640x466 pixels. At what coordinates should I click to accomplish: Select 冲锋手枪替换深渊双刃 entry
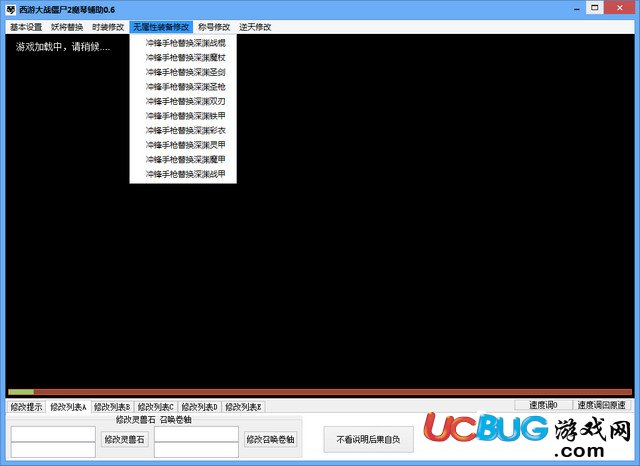[x=183, y=101]
